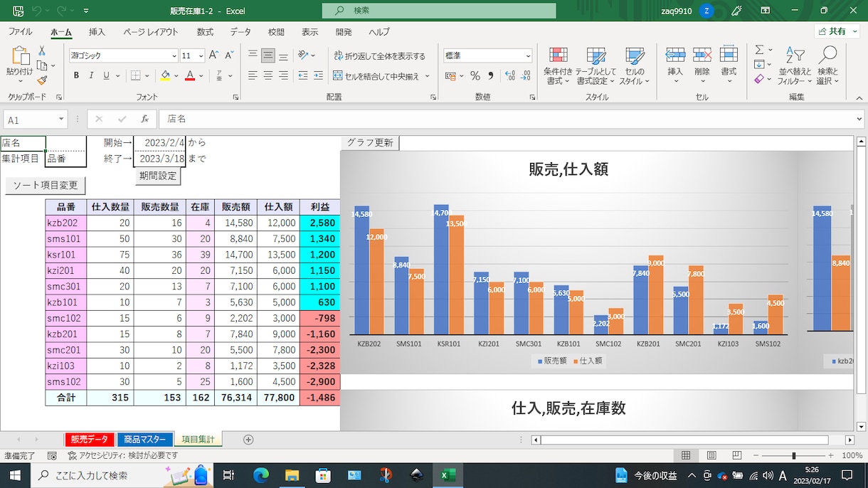The width and height of the screenshot is (868, 488).
Task: Apply percent style
Action: coord(475,75)
